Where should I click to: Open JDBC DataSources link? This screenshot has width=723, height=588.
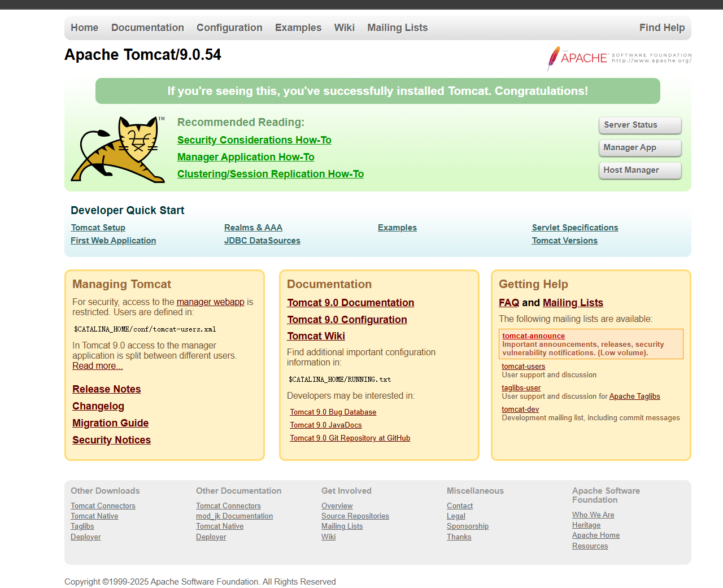[x=262, y=241]
